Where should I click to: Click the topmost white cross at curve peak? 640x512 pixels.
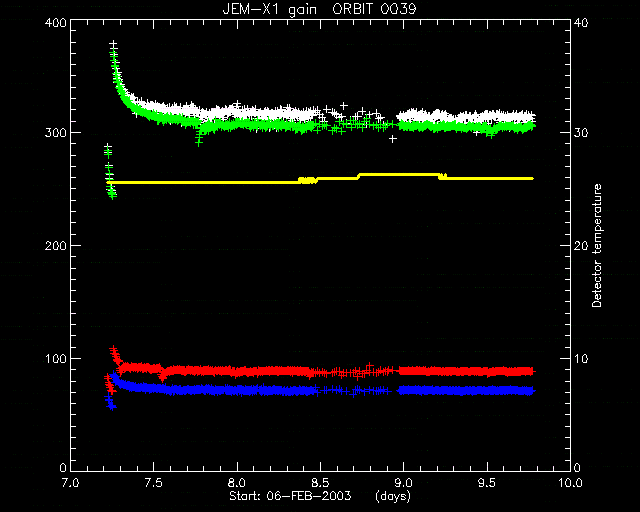point(113,44)
